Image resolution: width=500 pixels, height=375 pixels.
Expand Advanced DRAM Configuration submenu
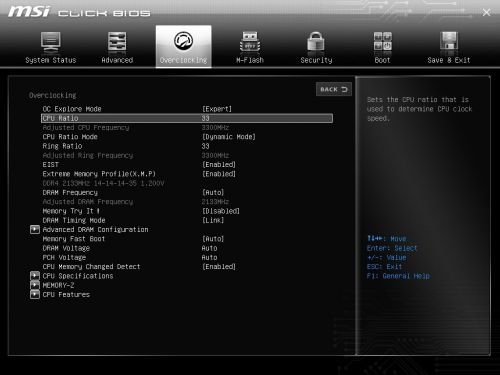click(x=95, y=230)
